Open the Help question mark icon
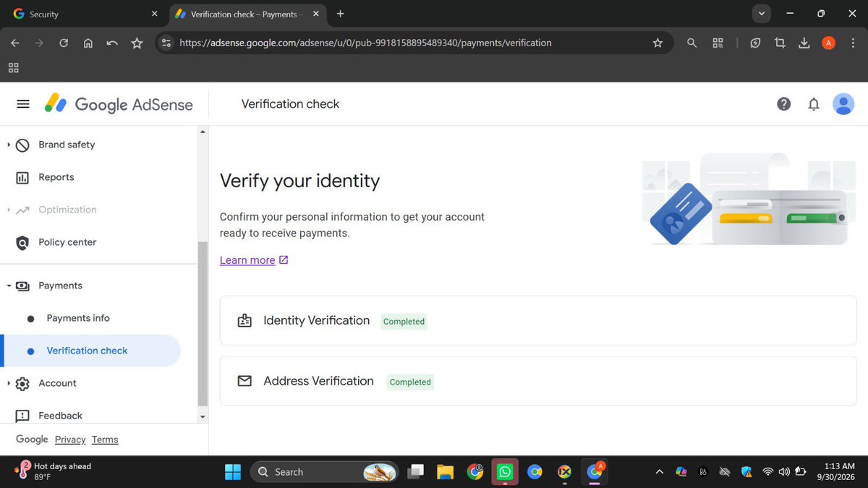The width and height of the screenshot is (868, 488). 784,104
